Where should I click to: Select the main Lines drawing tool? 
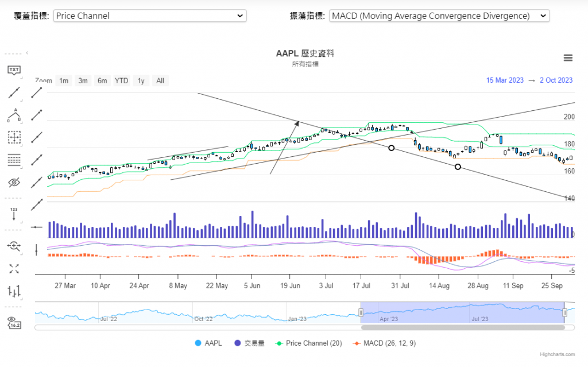14,92
